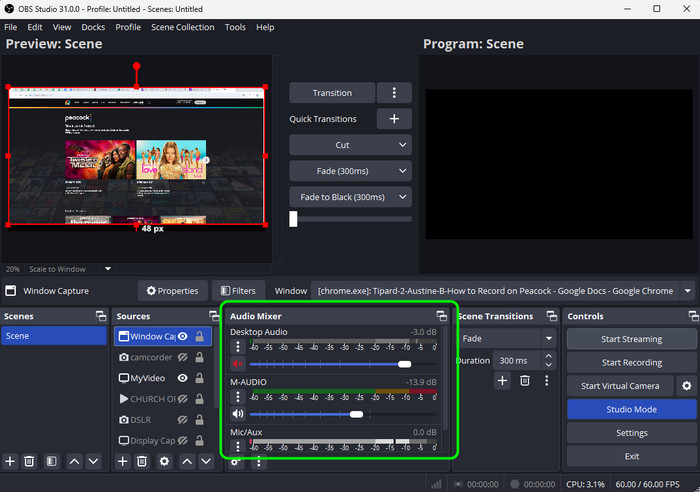Undock the Scenes panel

[x=101, y=316]
